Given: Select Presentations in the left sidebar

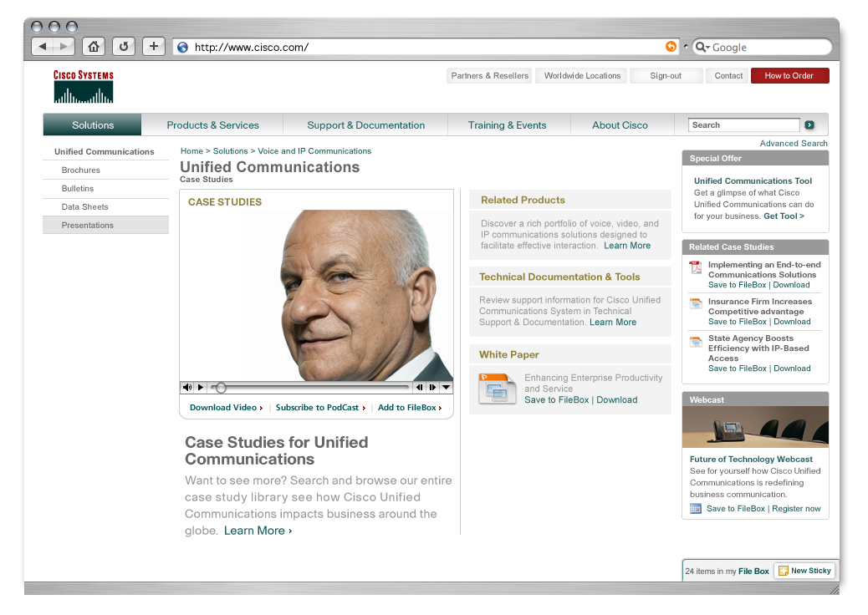Looking at the screenshot, I should [x=105, y=225].
